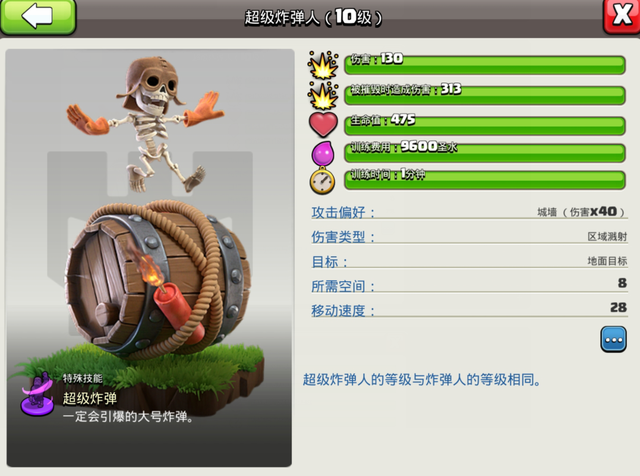The image size is (640, 476).
Task: Tap the death damage explosion icon beside 313
Action: (x=323, y=96)
